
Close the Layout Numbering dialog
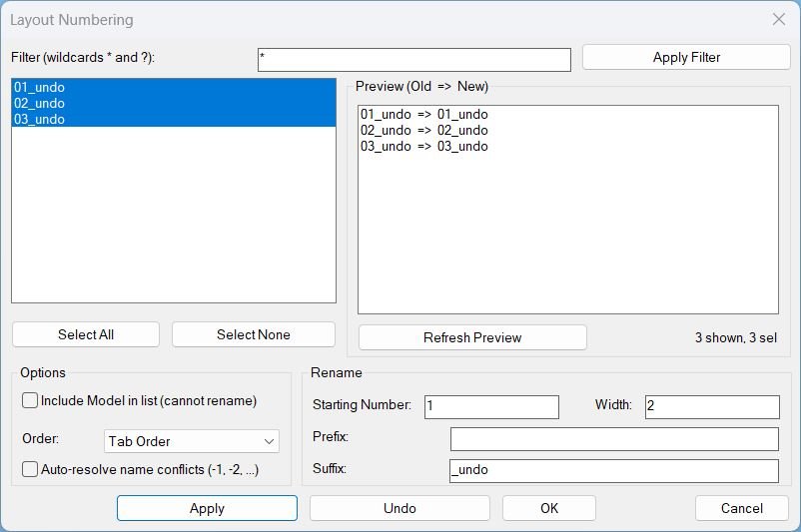pos(779,19)
